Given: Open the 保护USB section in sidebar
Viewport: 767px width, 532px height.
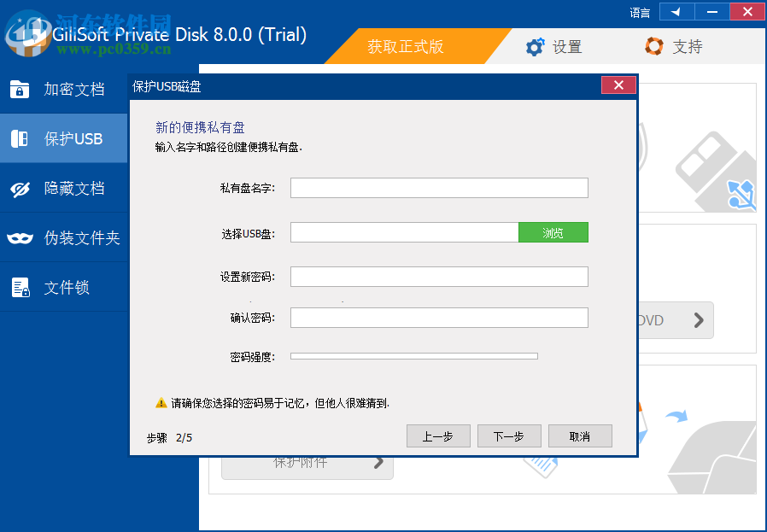Looking at the screenshot, I should click(x=21, y=138).
